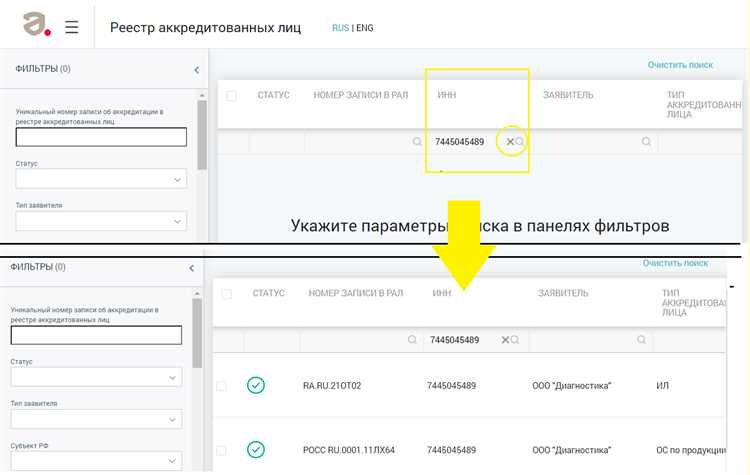Viewport: 750px width, 475px height.
Task: Click ООО "Диагностика" in row РОСС RU.0001.11ЛХ64
Action: pos(572,450)
